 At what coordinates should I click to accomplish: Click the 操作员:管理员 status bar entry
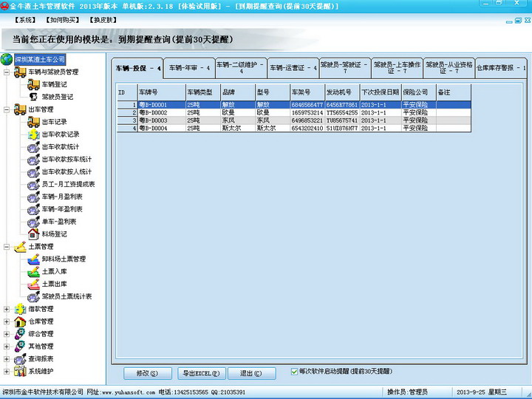point(407,392)
